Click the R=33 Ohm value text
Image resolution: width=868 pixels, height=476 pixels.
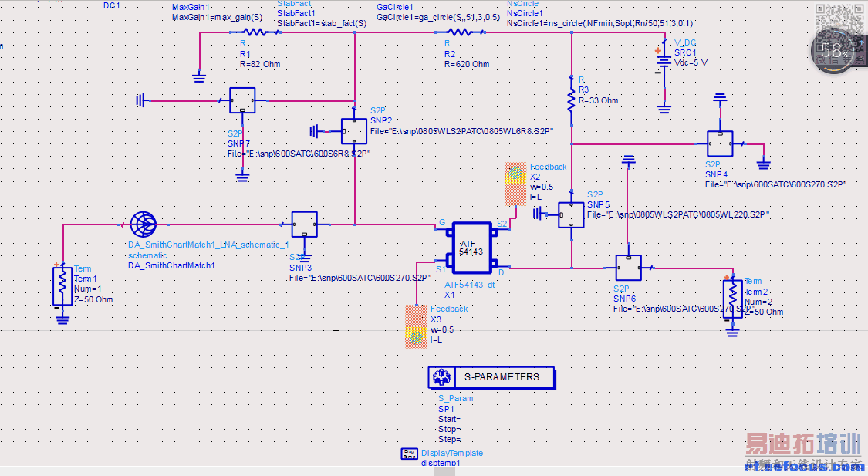click(599, 100)
